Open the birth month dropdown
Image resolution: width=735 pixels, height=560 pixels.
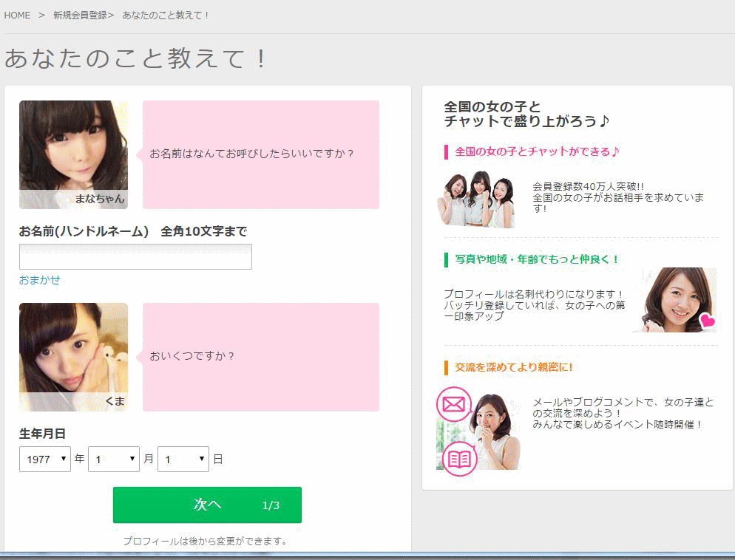113,460
